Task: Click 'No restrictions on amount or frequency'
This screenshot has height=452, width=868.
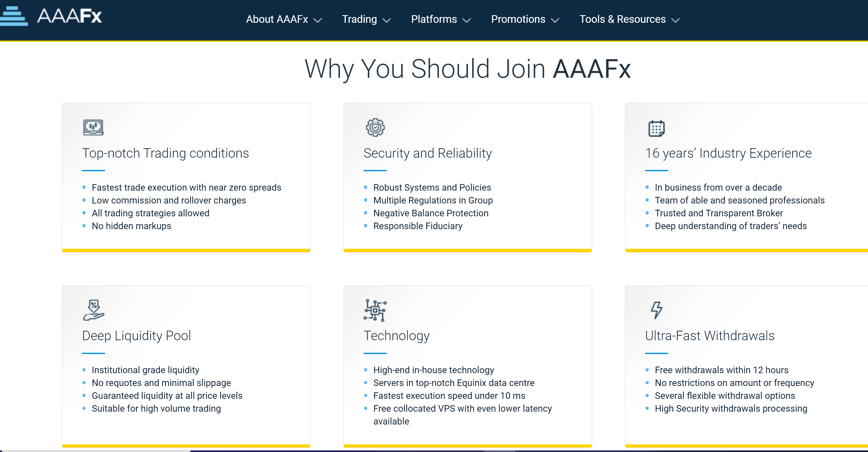Action: pyautogui.click(x=734, y=383)
